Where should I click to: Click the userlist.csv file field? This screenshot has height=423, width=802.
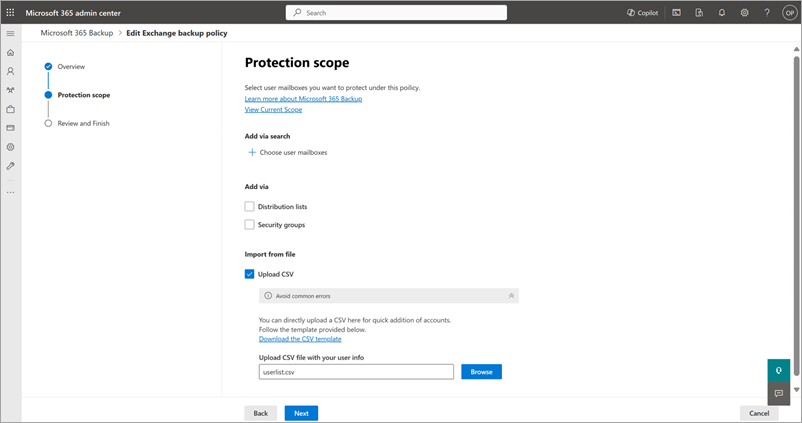(356, 372)
